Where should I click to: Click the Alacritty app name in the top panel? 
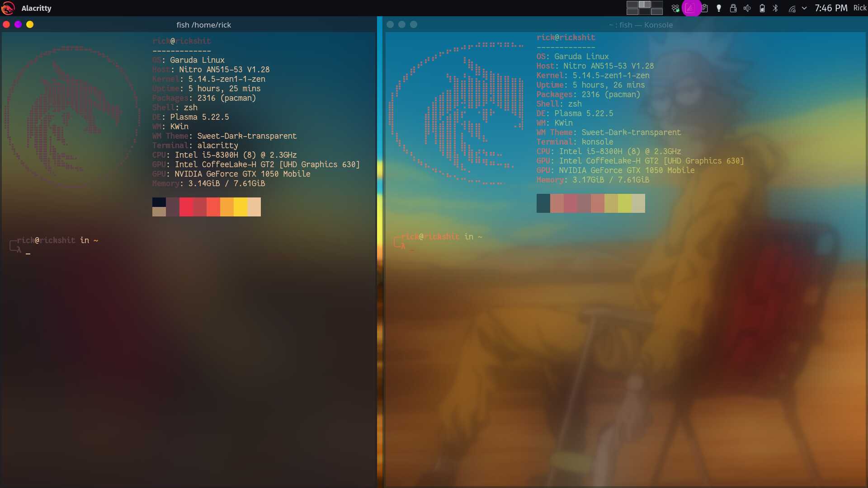[x=36, y=8]
